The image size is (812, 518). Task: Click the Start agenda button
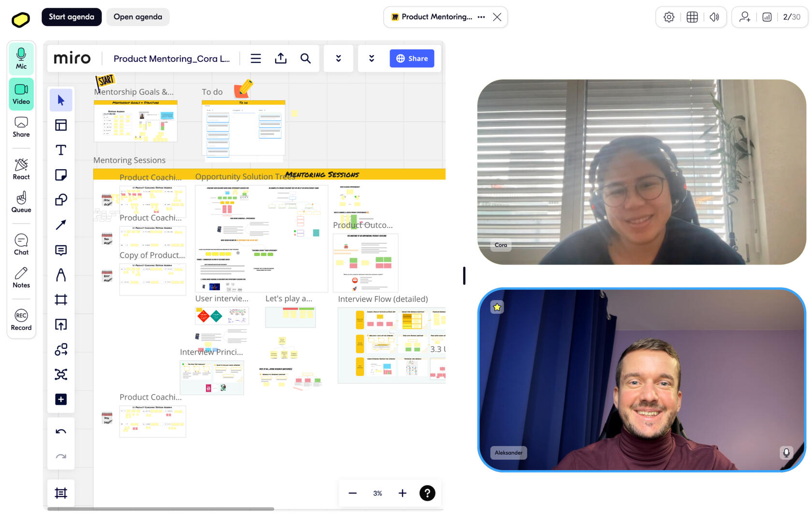[72, 17]
